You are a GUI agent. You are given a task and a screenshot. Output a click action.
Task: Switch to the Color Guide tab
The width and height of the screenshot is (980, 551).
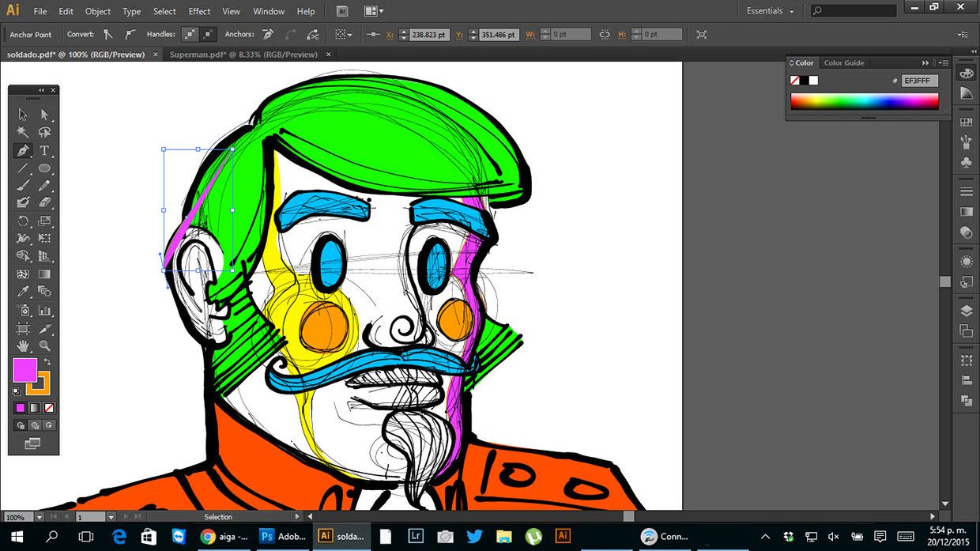[x=844, y=63]
